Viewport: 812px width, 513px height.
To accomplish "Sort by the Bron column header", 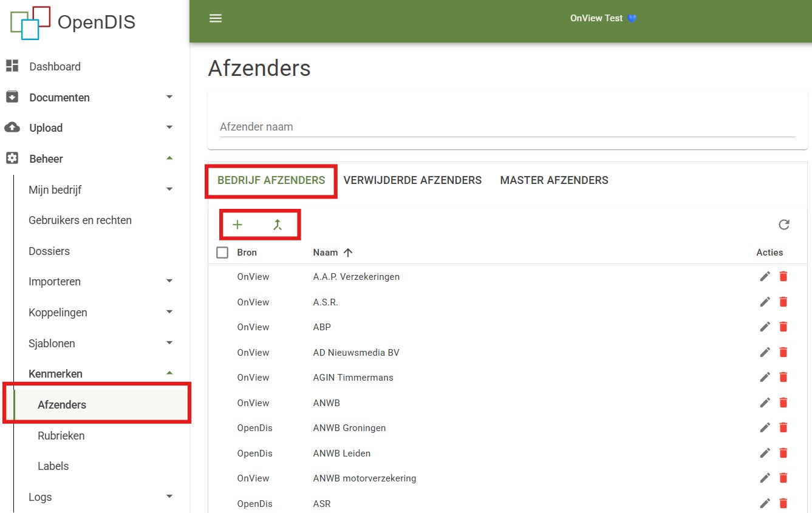I will (247, 253).
